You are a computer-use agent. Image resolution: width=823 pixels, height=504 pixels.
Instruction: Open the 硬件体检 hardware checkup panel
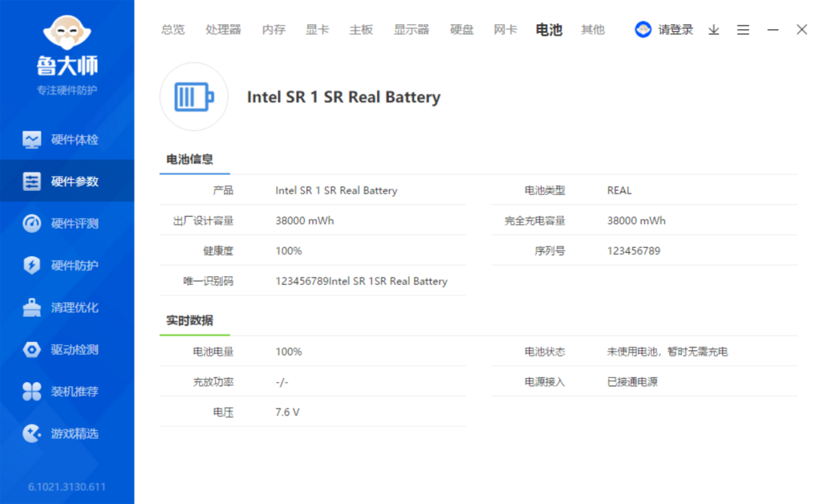click(67, 139)
